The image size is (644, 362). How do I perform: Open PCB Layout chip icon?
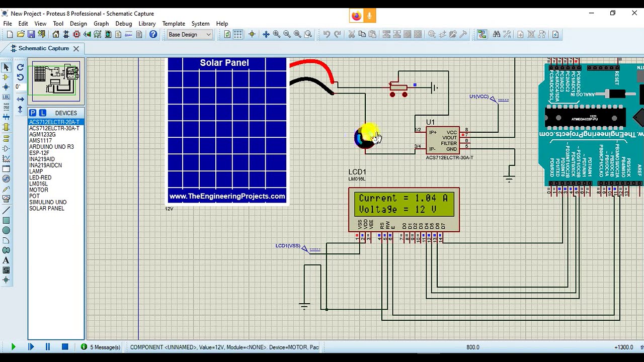(x=76, y=34)
